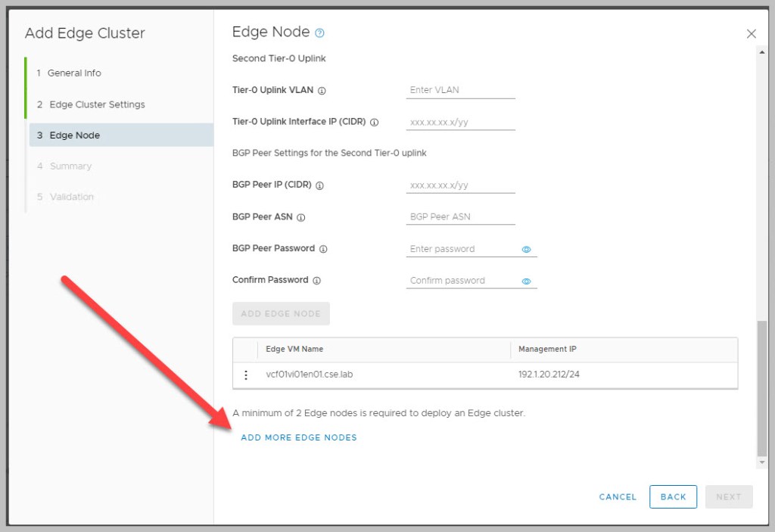775x532 pixels.
Task: Click info icon beside BGP Peer ASN
Action: [301, 217]
